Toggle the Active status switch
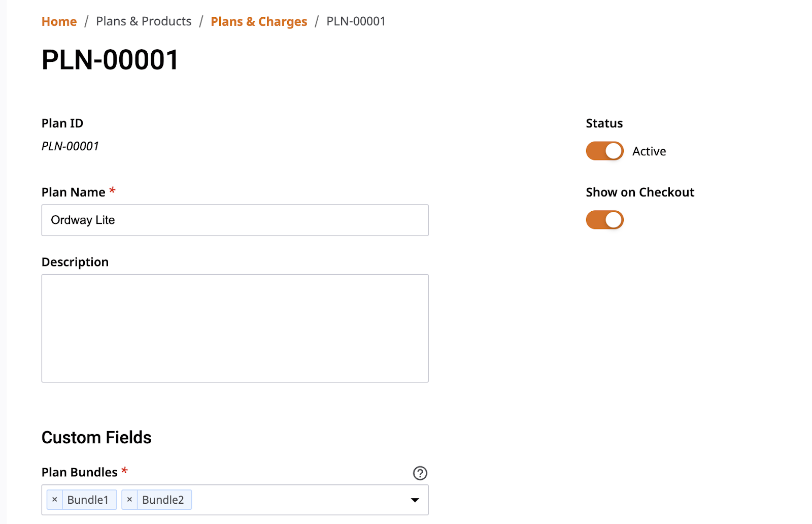 (604, 151)
